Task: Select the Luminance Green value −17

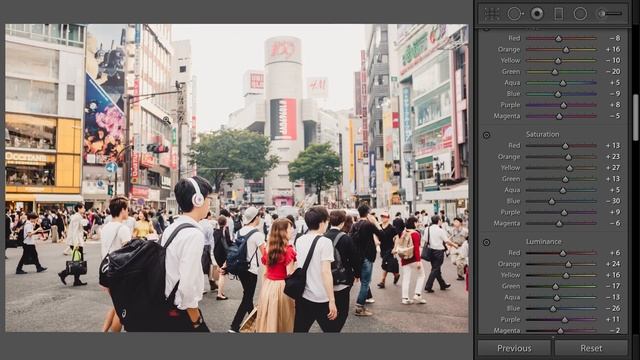Action: (x=613, y=286)
